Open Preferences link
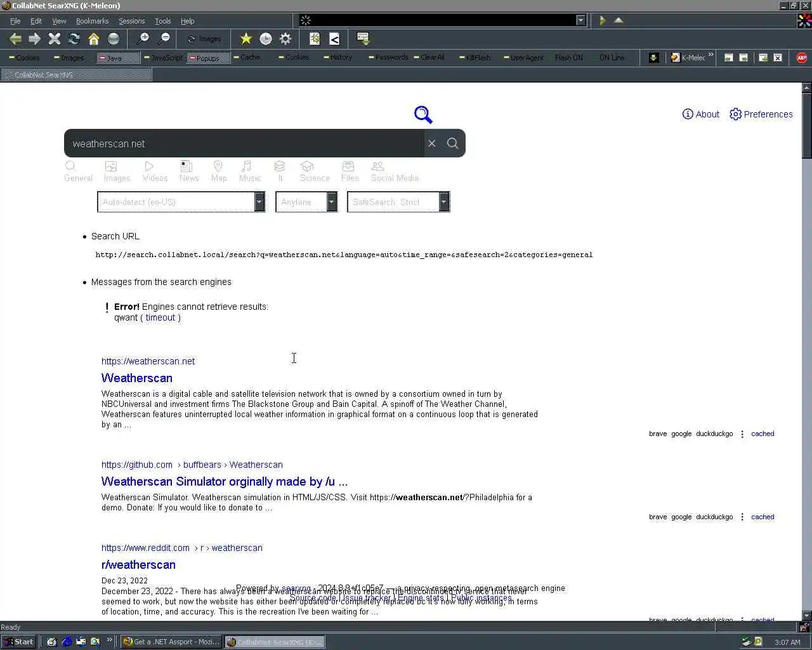This screenshot has width=812, height=650. 761,114
